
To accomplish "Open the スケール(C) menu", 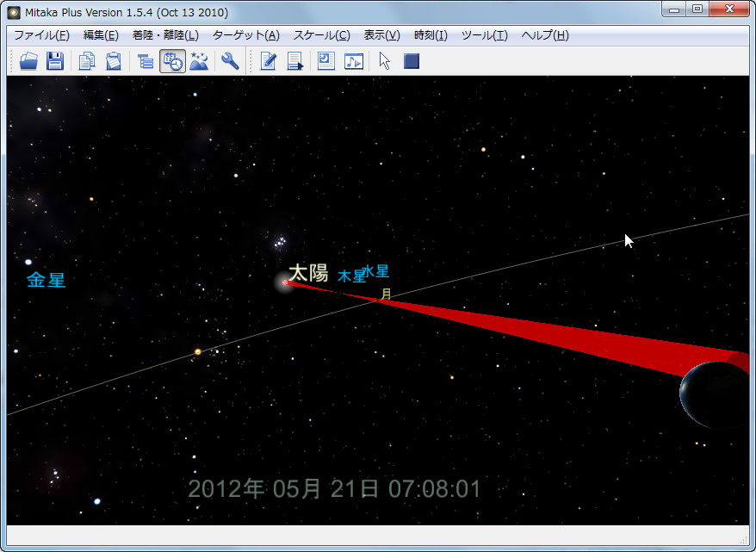I will pyautogui.click(x=321, y=35).
